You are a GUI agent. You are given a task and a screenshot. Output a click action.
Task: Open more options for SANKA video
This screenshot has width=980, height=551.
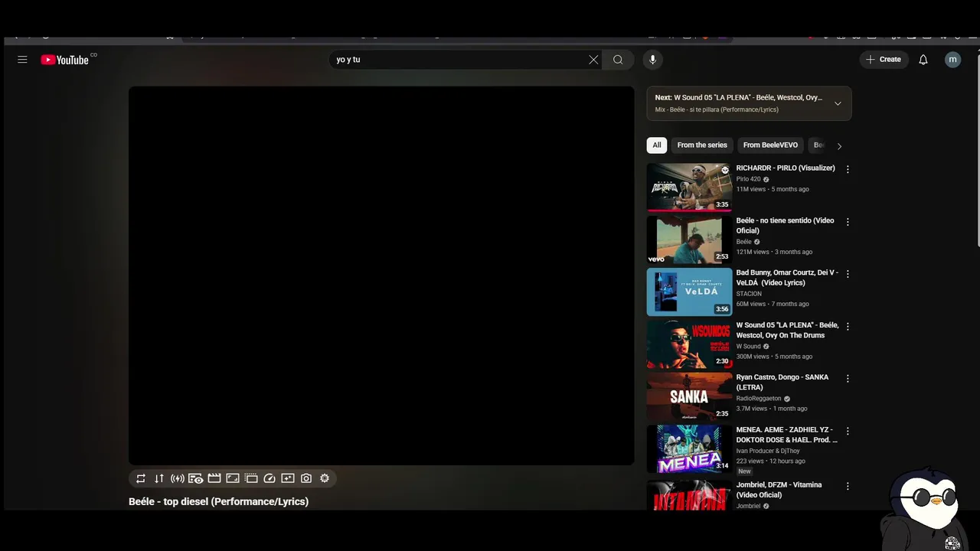click(x=848, y=379)
